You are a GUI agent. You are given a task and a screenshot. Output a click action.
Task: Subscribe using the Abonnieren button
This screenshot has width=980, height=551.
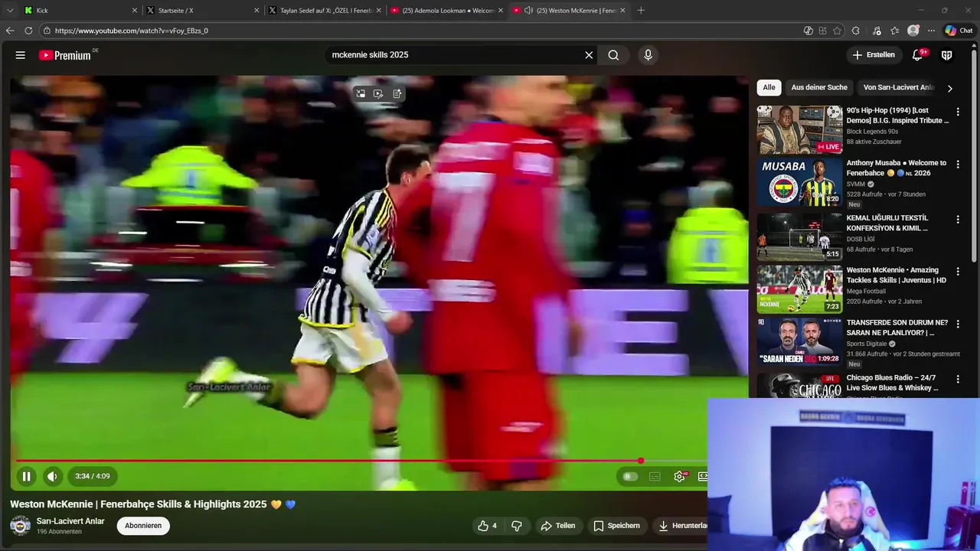point(143,526)
